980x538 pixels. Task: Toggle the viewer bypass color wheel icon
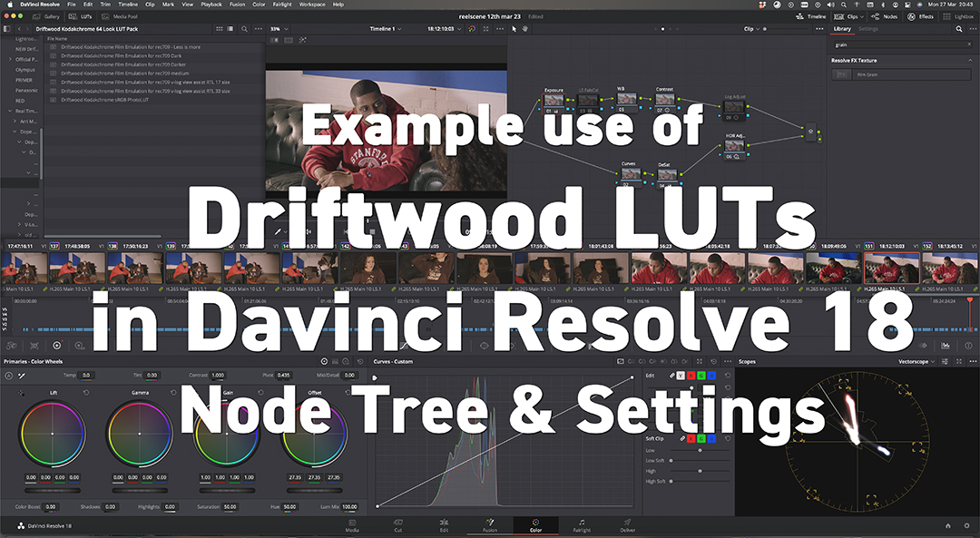tap(472, 29)
